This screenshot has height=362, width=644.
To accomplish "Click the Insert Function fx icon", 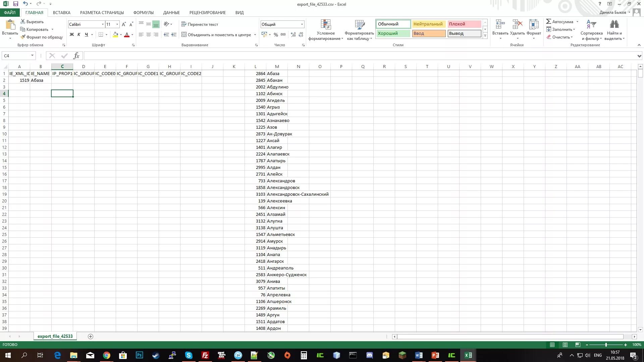I will 76,56.
